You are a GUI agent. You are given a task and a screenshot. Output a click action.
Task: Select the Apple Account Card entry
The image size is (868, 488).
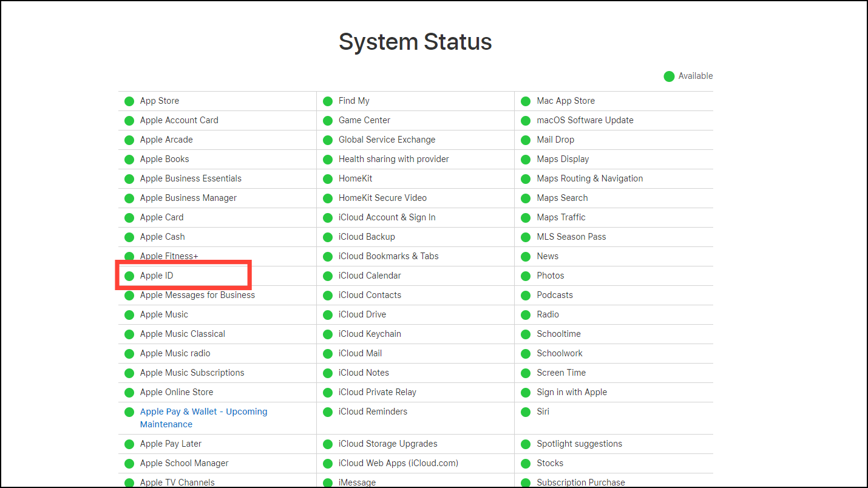(x=179, y=120)
